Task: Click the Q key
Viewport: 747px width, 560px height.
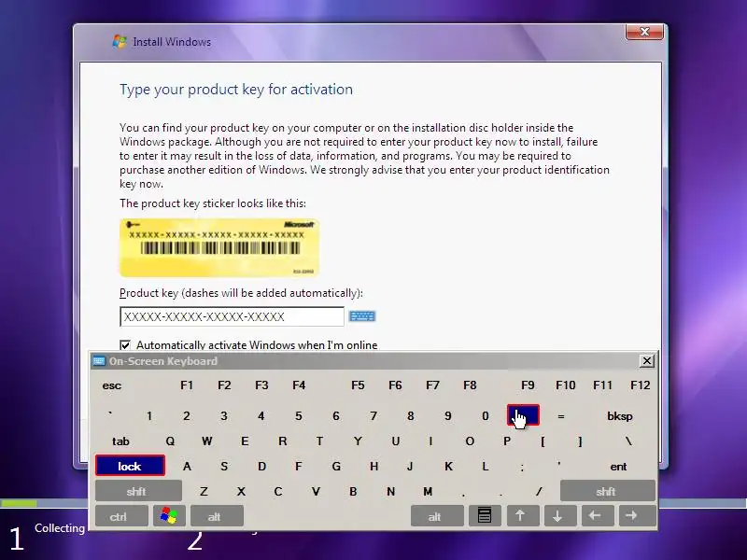Action: (x=170, y=441)
